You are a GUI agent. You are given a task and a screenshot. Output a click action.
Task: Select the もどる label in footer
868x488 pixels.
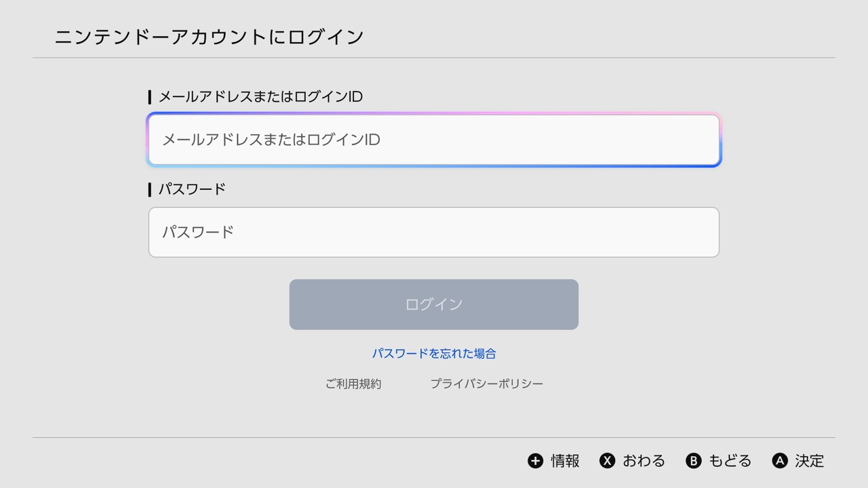730,461
